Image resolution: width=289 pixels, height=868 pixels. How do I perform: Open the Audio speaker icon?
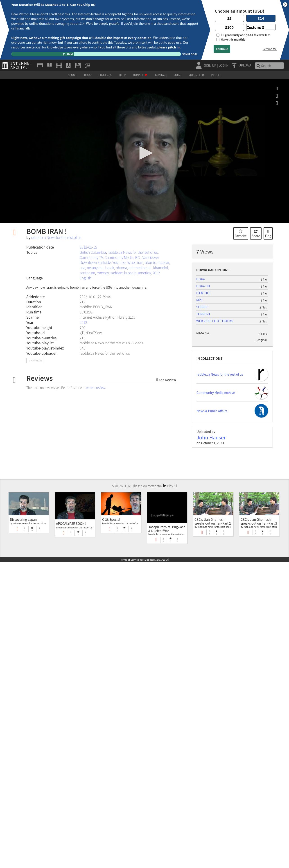click(x=68, y=65)
